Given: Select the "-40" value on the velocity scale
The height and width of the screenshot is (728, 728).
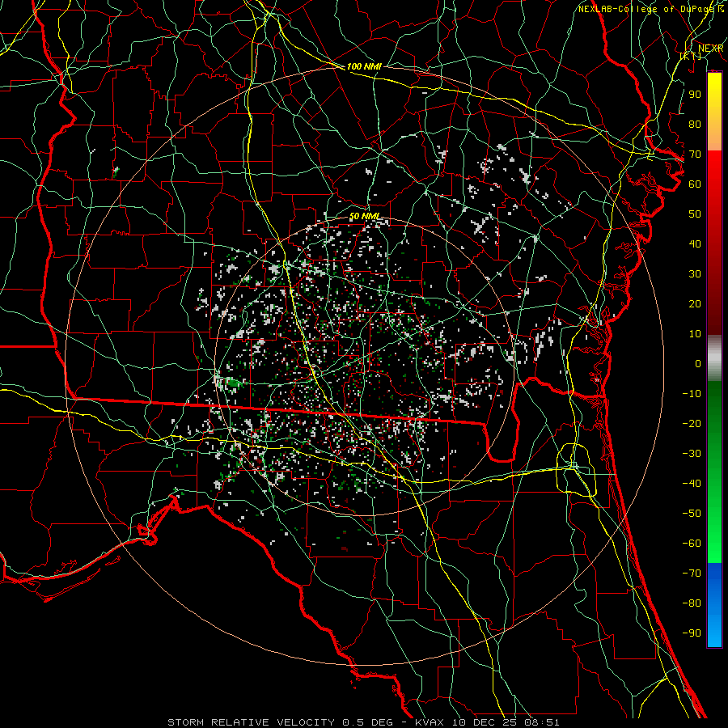Looking at the screenshot, I should [692, 484].
